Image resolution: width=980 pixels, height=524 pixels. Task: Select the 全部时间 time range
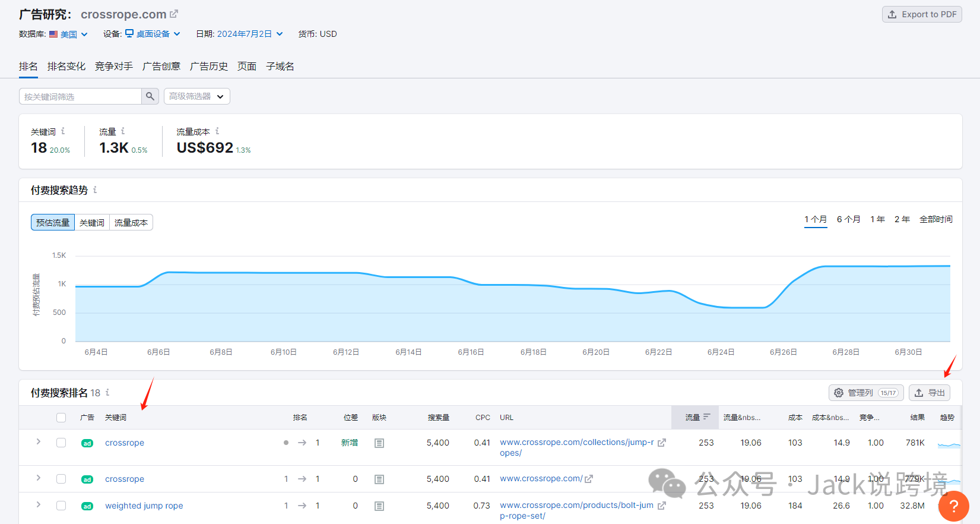(x=936, y=219)
